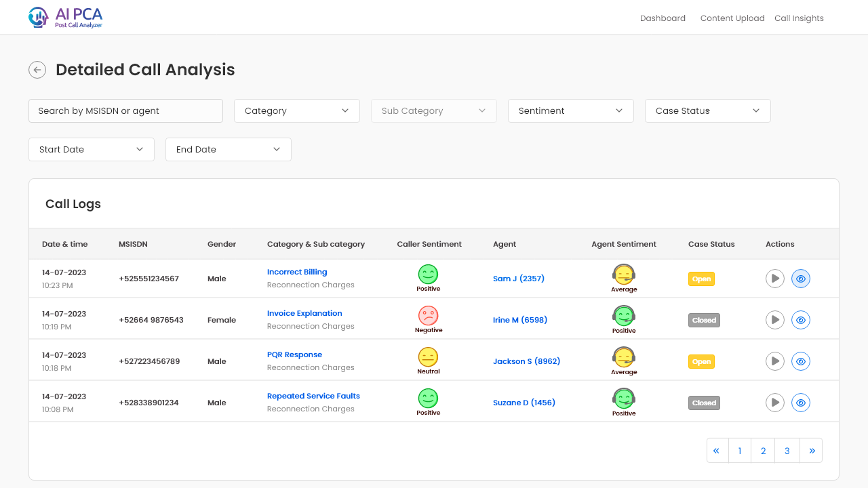This screenshot has height=488, width=868.
Task: View call details for the Suzane D row
Action: pos(801,403)
